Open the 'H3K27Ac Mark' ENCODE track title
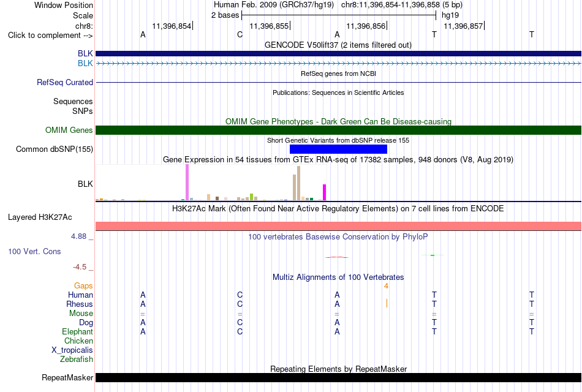582x392 pixels. 338,209
